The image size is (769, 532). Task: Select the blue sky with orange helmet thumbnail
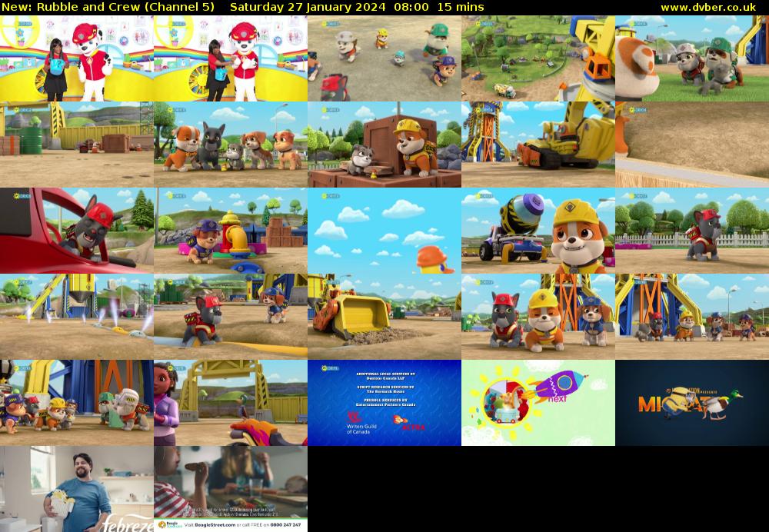click(x=384, y=231)
